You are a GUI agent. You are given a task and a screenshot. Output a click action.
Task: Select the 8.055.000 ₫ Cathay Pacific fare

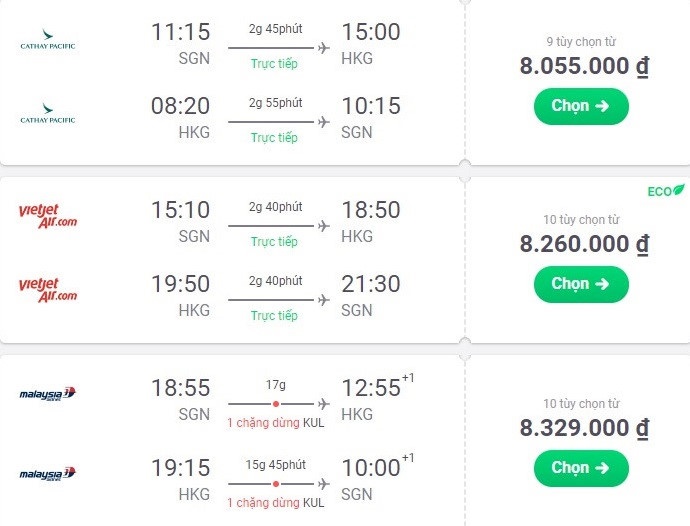pyautogui.click(x=580, y=106)
